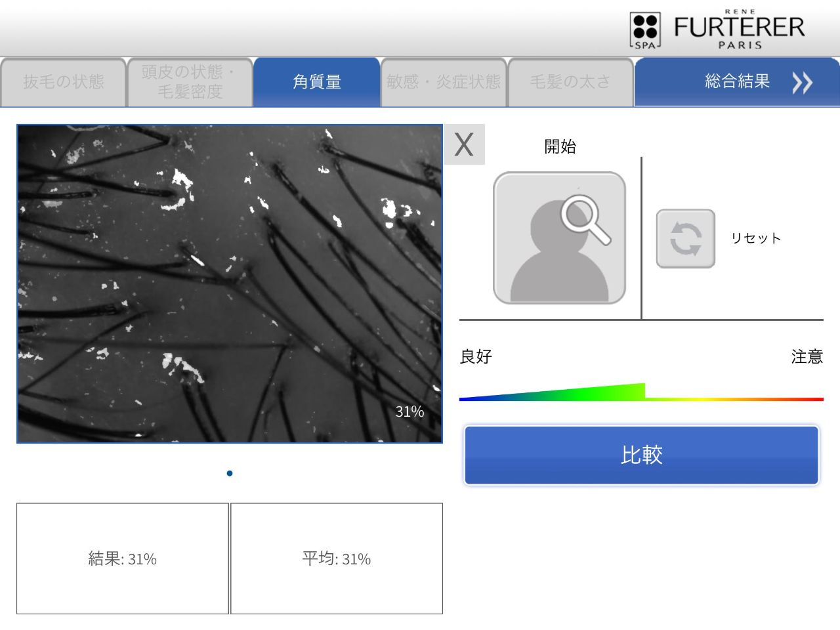Click the 31% overlay on scalp image
The image size is (840, 630).
click(409, 411)
